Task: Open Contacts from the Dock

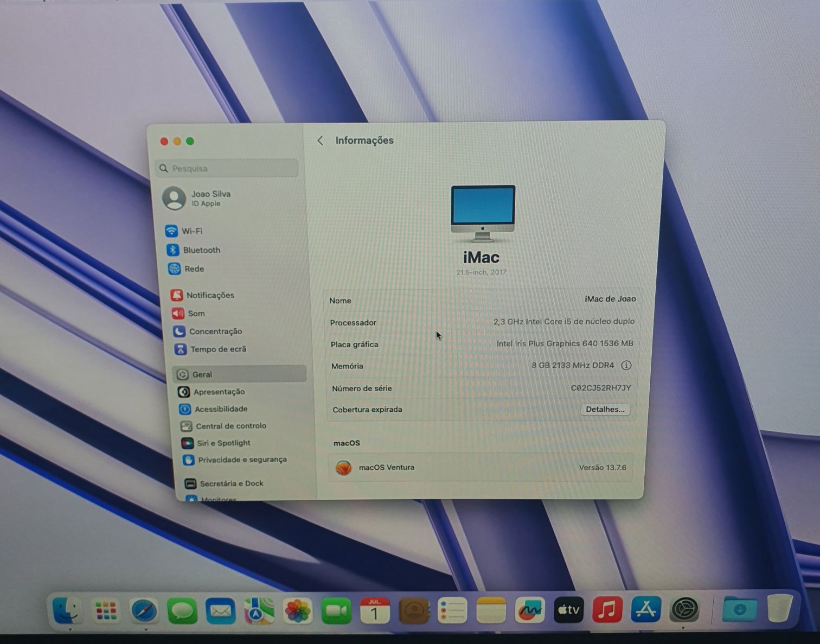Action: [x=414, y=610]
